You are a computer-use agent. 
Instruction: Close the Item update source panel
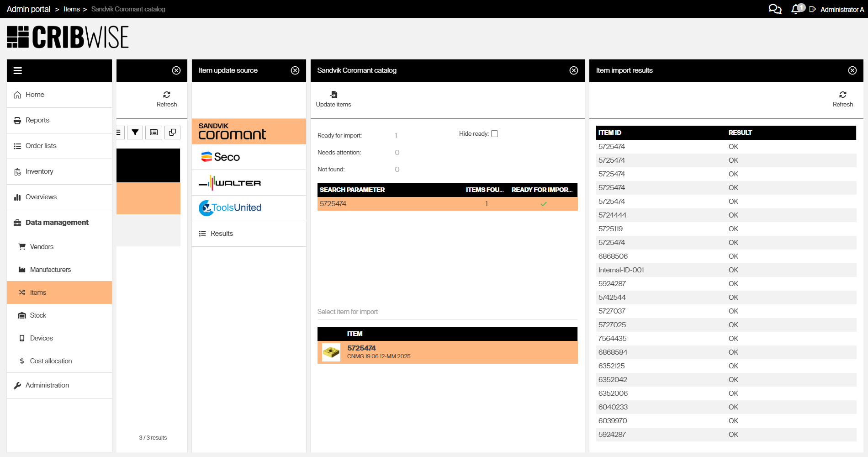coord(295,70)
